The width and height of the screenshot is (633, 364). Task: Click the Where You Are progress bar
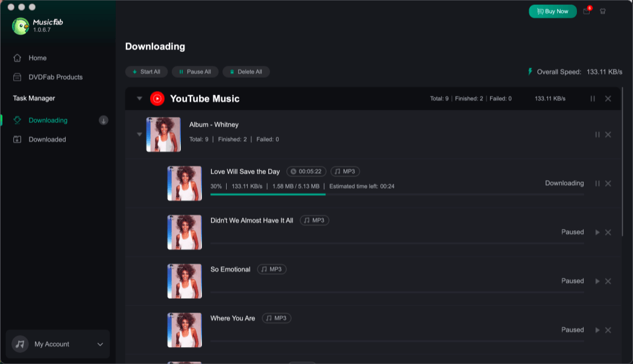click(397, 341)
